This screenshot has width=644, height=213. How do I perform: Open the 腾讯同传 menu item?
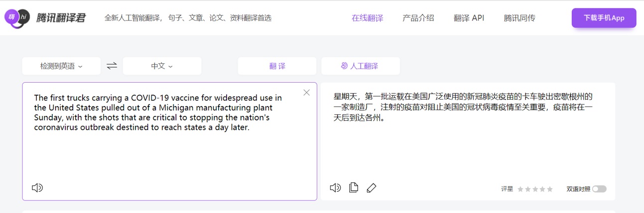pyautogui.click(x=519, y=18)
